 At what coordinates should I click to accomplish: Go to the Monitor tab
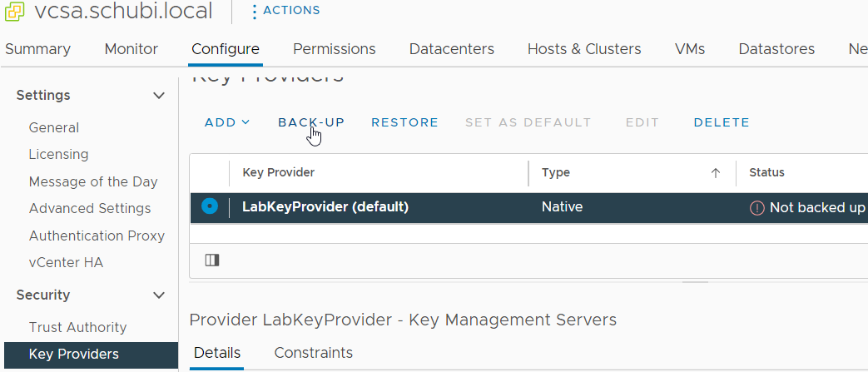pos(131,49)
